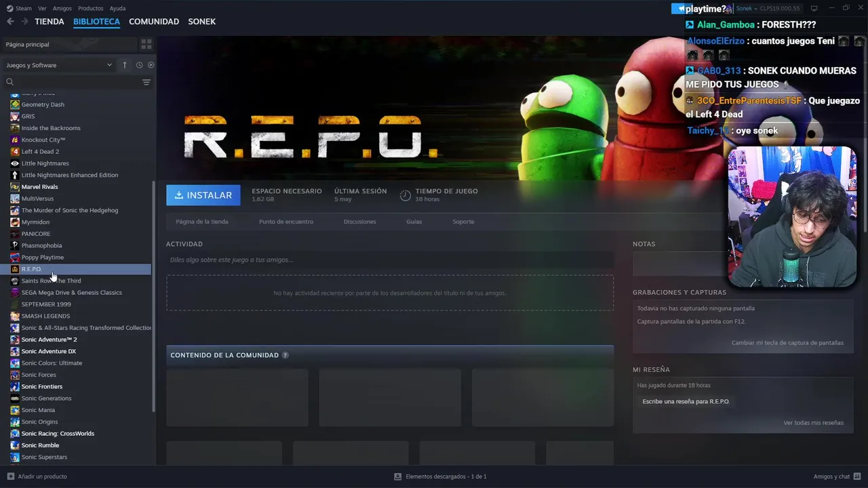Go to the COMUNIDAD tab

pyautogui.click(x=154, y=22)
